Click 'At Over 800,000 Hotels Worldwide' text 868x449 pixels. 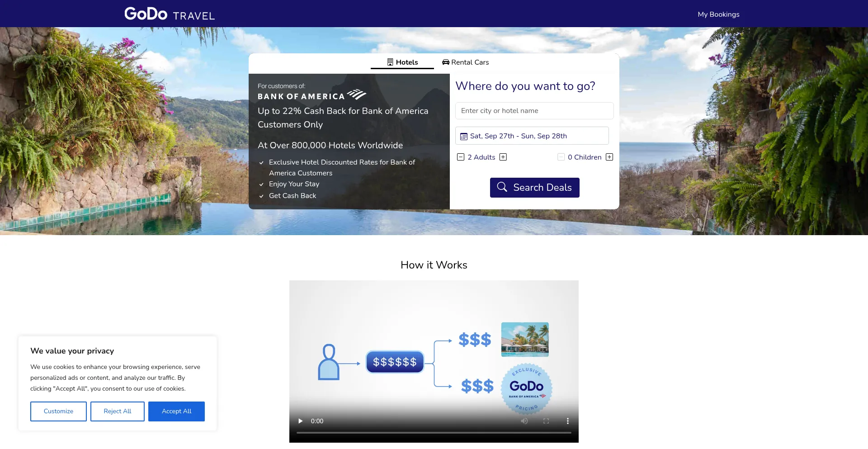(x=330, y=145)
